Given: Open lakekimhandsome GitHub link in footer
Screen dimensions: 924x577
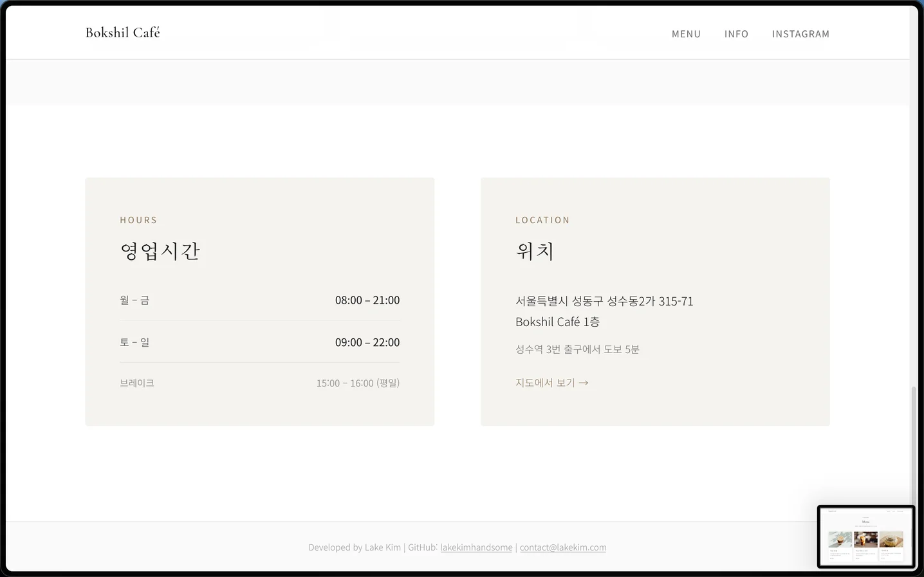Looking at the screenshot, I should point(476,547).
